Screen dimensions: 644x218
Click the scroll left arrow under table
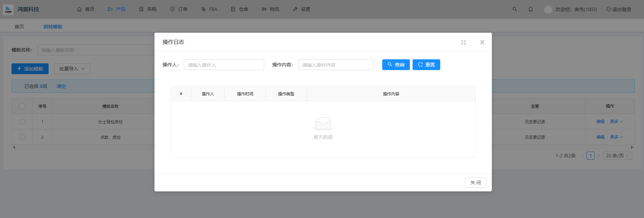pyautogui.click(x=14, y=148)
